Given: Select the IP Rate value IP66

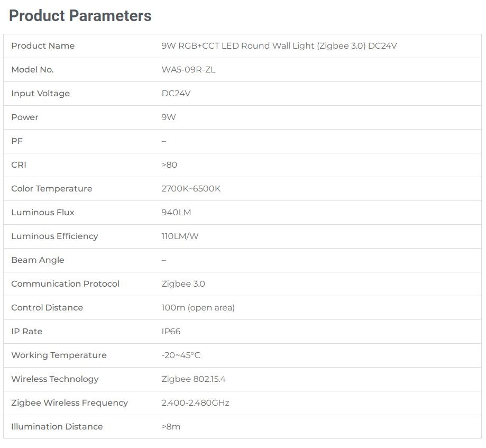Looking at the screenshot, I should pos(171,332).
